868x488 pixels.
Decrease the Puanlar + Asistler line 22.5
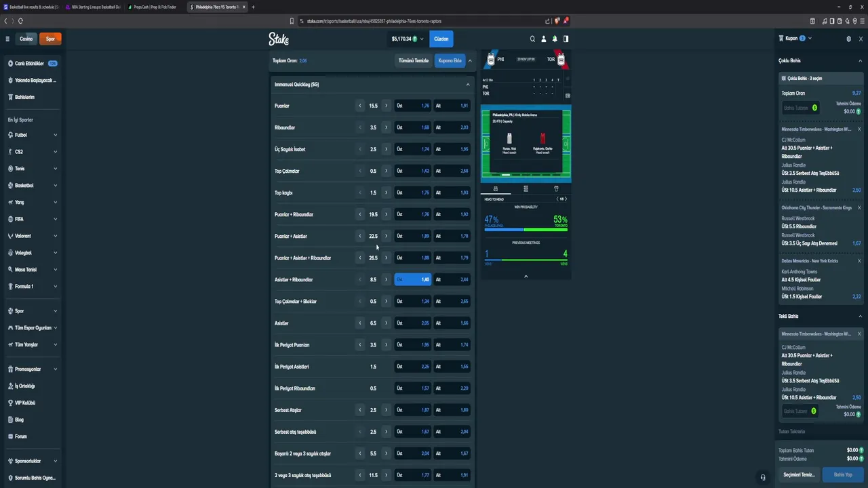coord(360,236)
